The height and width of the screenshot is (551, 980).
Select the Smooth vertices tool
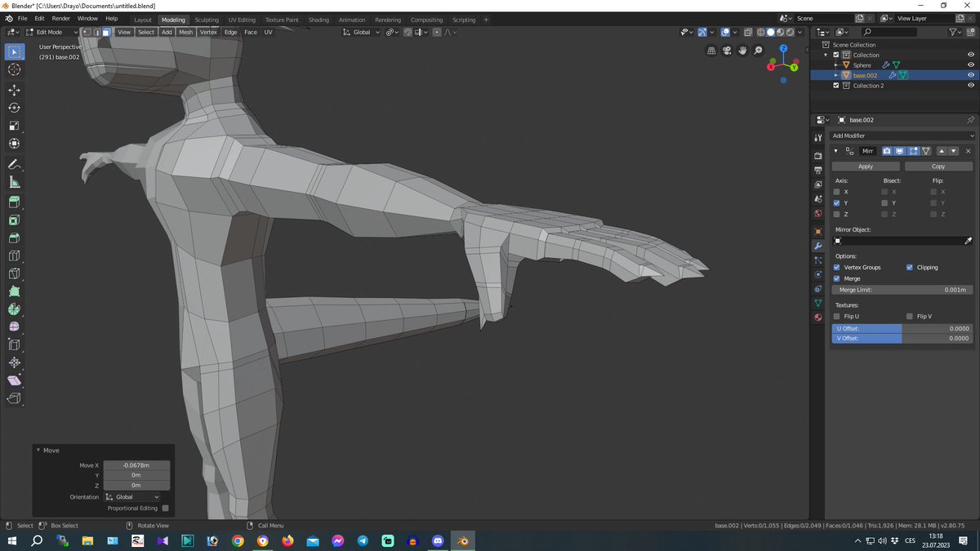[x=14, y=327]
